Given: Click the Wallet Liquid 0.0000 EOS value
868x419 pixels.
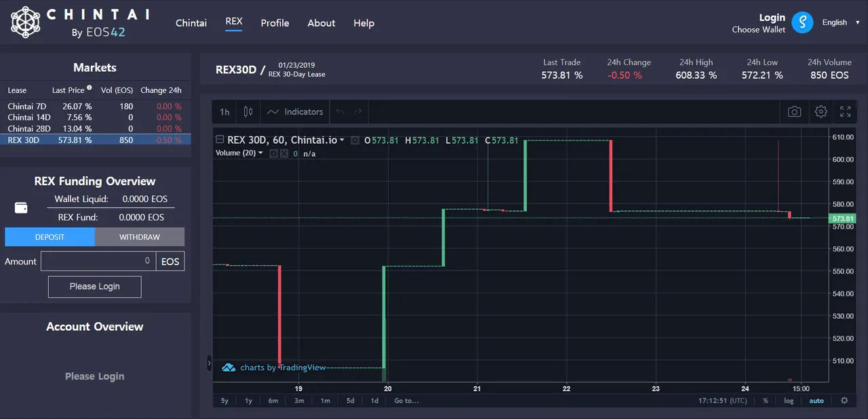Looking at the screenshot, I should pos(144,199).
